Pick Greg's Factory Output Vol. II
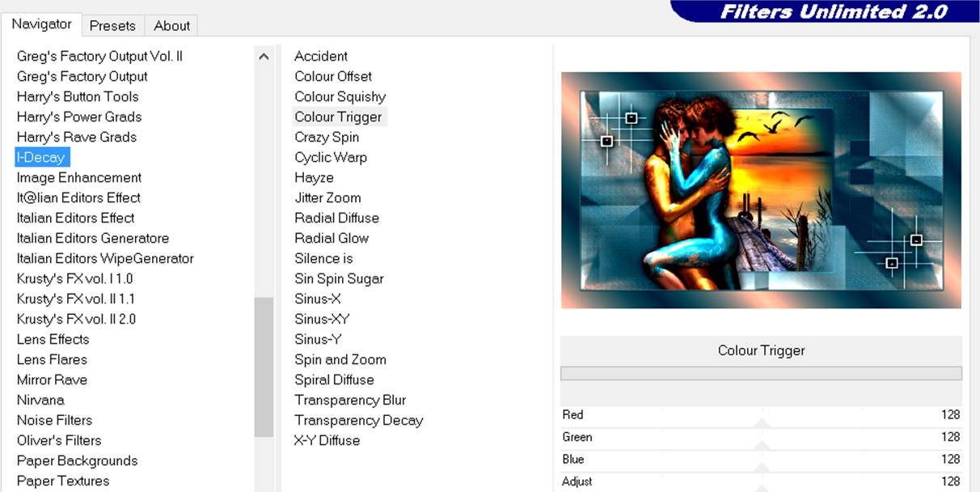This screenshot has height=492, width=980. (99, 56)
